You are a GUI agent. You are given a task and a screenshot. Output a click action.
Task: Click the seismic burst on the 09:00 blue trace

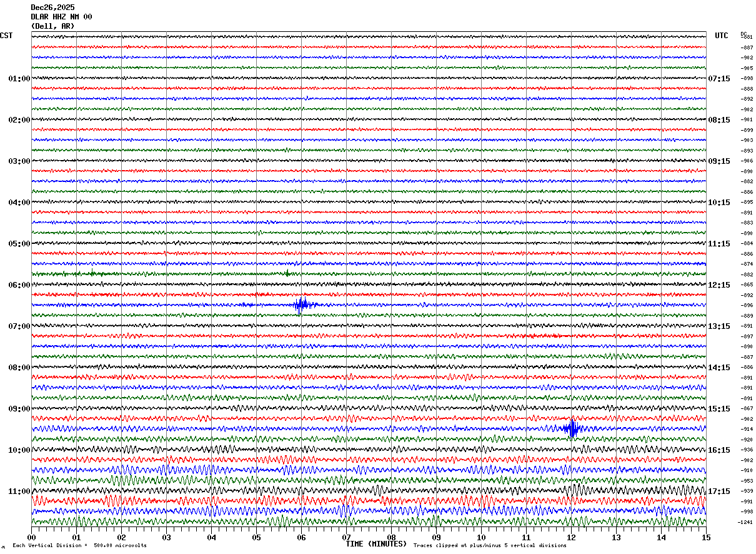[571, 428]
